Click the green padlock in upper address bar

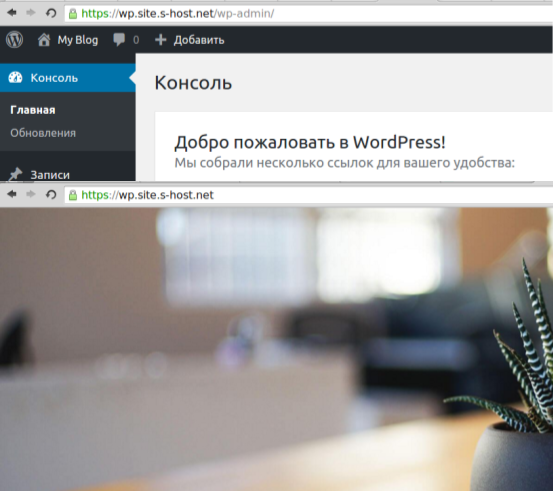(x=73, y=14)
